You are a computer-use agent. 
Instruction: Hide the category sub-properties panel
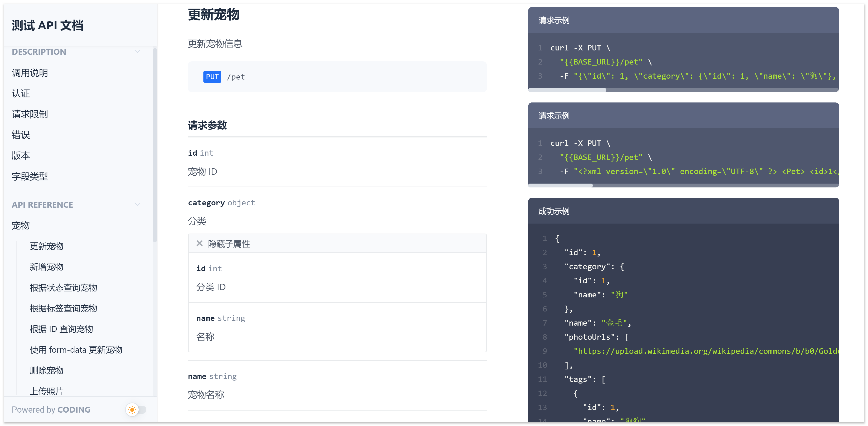[229, 244]
